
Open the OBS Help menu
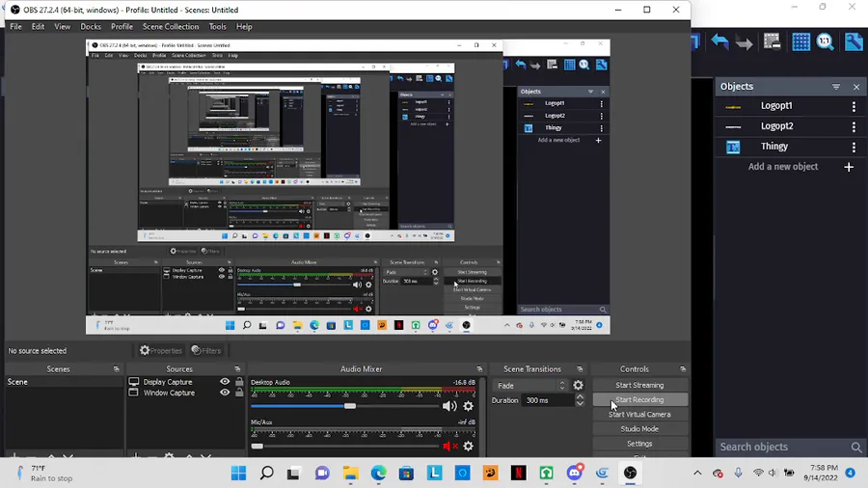[244, 27]
